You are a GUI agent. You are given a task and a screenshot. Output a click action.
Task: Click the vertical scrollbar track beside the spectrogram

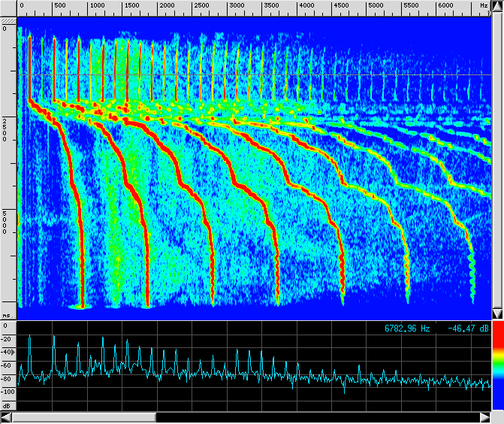pos(497,158)
